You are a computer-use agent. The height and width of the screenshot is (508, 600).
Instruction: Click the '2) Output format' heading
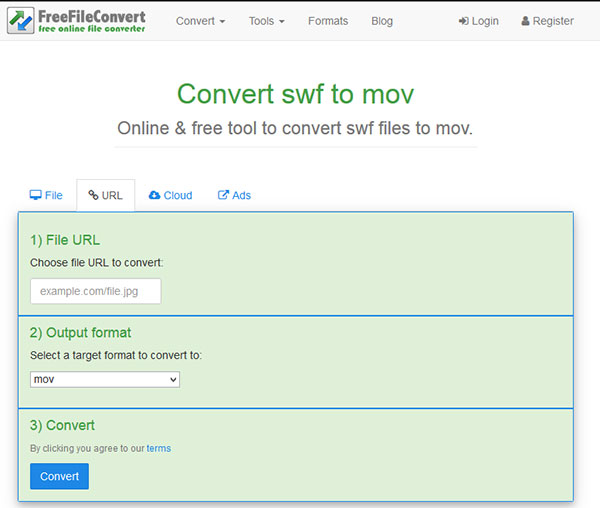(80, 333)
